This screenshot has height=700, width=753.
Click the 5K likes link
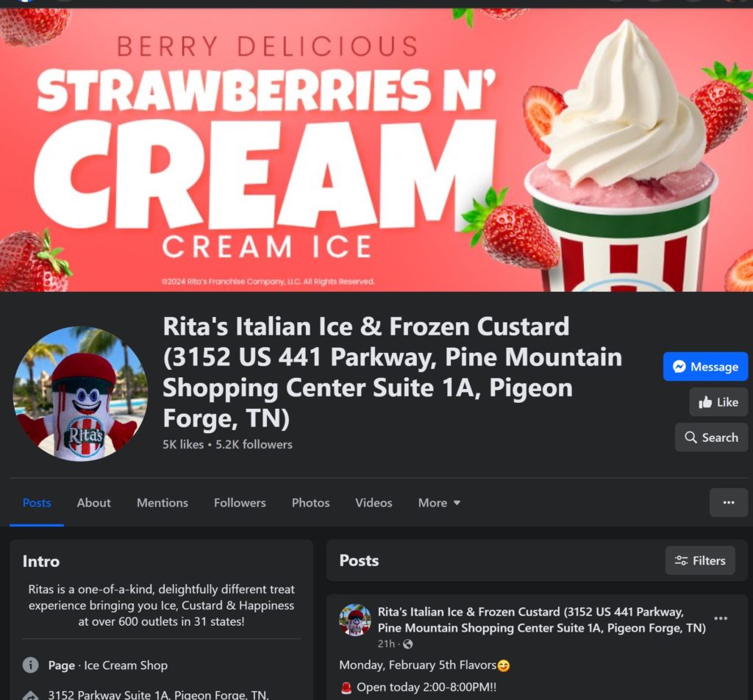[x=183, y=445]
